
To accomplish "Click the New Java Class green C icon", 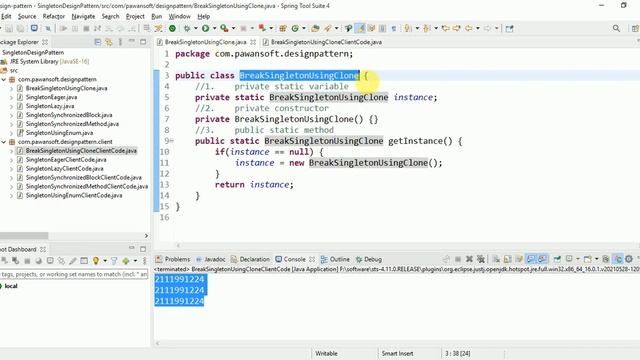I will point(295,28).
